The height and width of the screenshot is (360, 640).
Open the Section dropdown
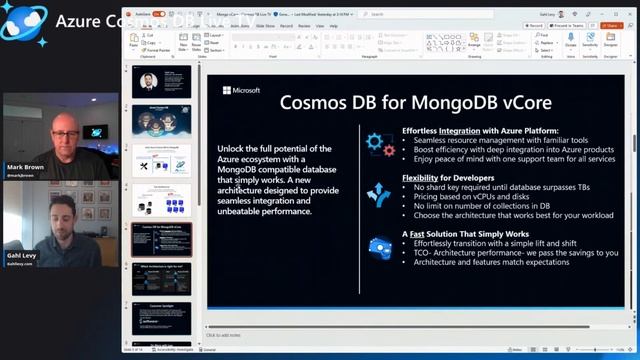coord(214,50)
